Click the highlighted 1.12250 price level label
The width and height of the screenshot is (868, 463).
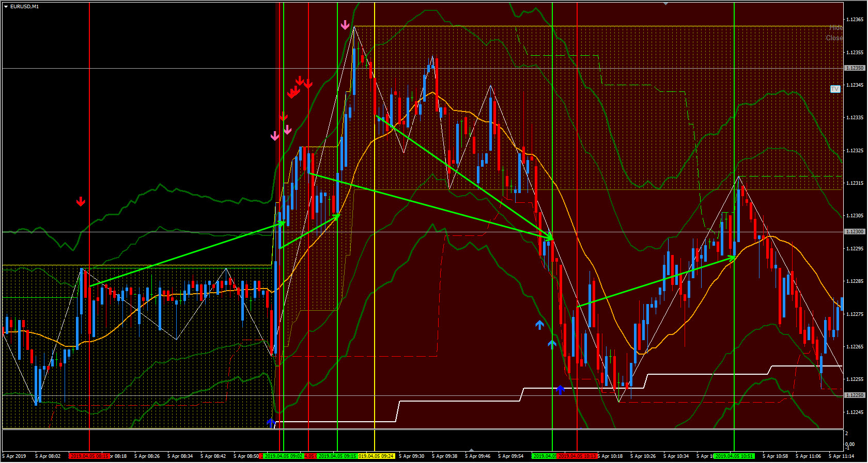click(x=855, y=395)
